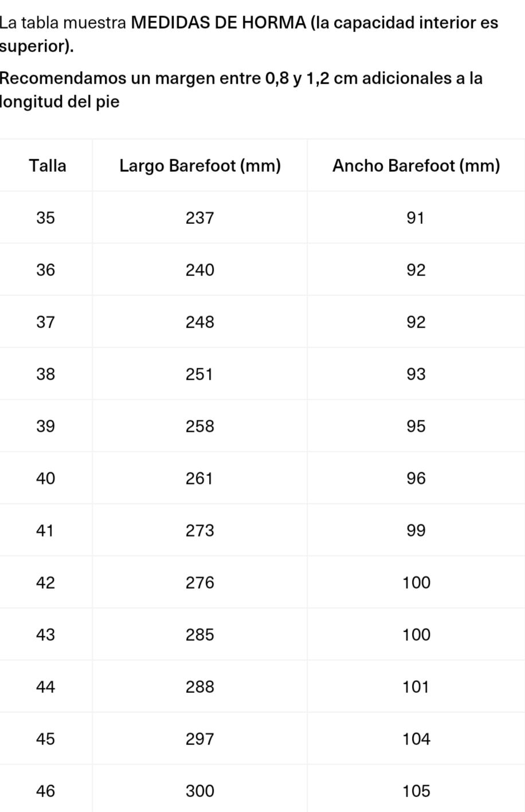Image resolution: width=525 pixels, height=812 pixels.
Task: Click size 38 in the table
Action: (46, 375)
